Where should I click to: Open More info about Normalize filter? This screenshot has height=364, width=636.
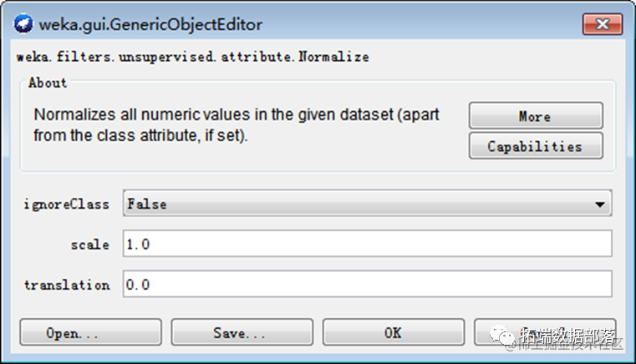click(535, 116)
